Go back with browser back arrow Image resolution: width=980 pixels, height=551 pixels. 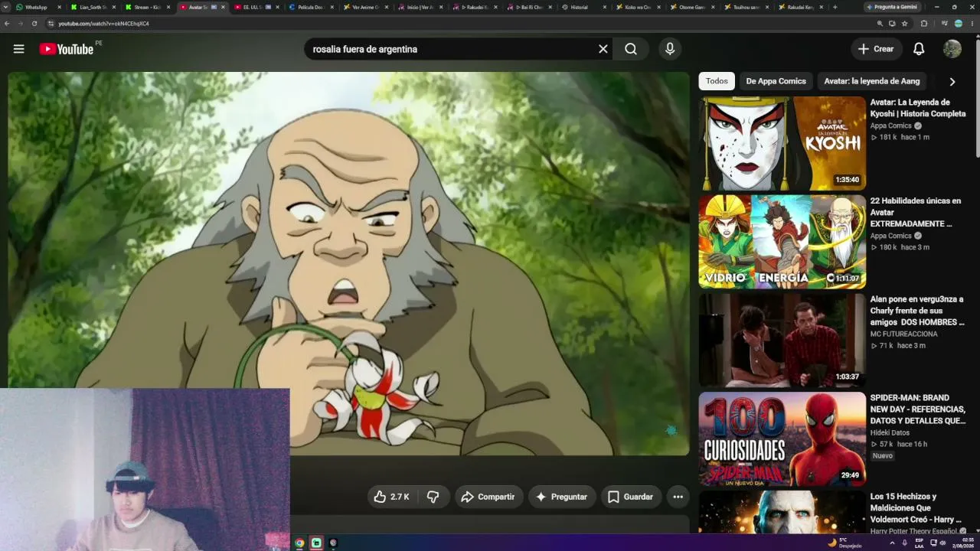7,24
